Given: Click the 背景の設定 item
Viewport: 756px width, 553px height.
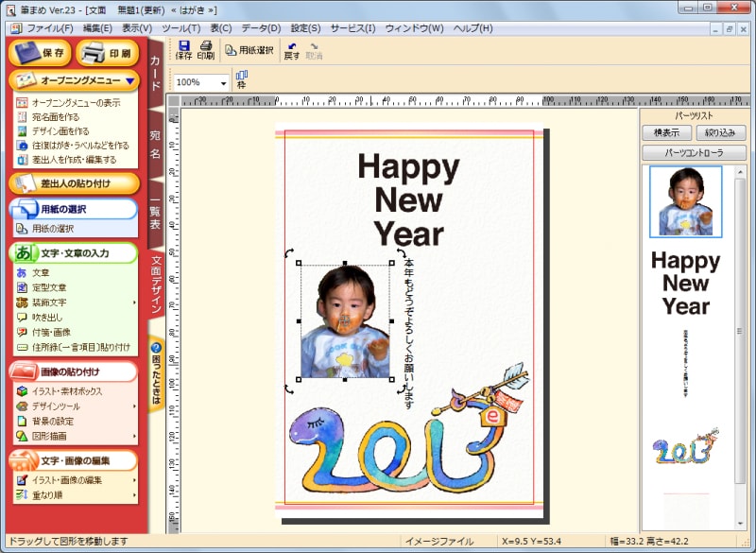Looking at the screenshot, I should 52,421.
